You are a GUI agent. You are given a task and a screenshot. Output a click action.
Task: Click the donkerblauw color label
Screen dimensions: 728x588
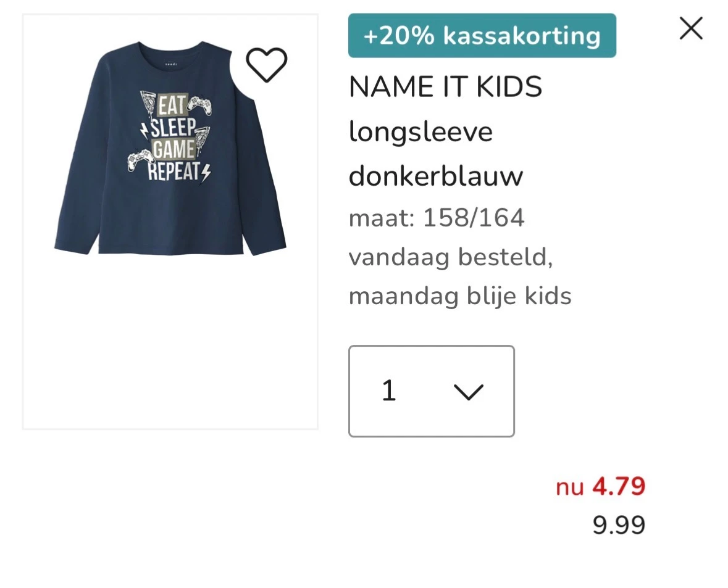click(435, 176)
